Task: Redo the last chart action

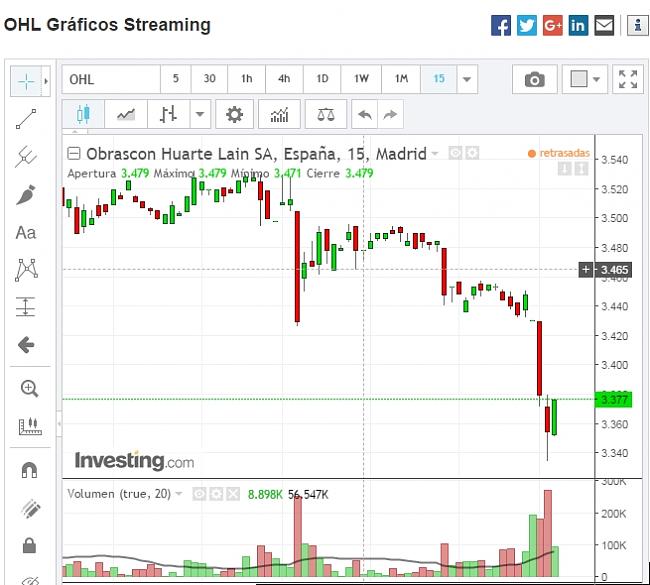Action: [x=390, y=114]
